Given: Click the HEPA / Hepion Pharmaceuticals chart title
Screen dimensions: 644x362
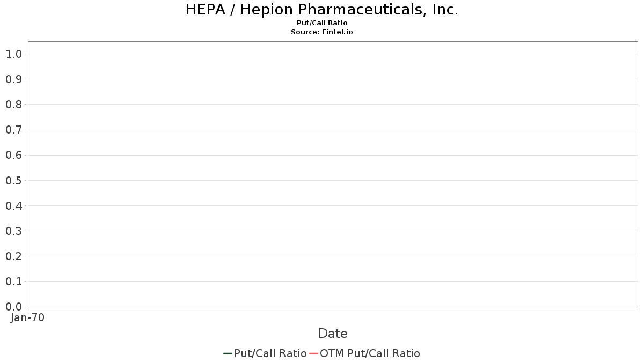Looking at the screenshot, I should 322,10.
